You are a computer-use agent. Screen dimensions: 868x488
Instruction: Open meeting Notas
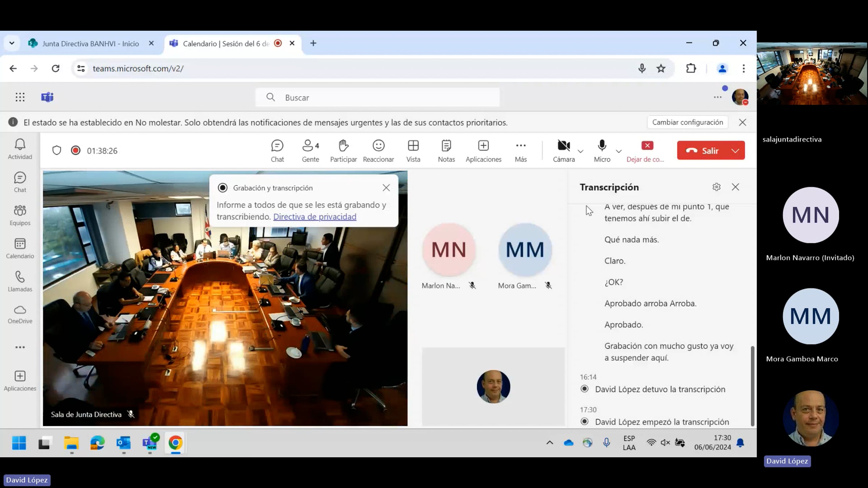point(446,151)
